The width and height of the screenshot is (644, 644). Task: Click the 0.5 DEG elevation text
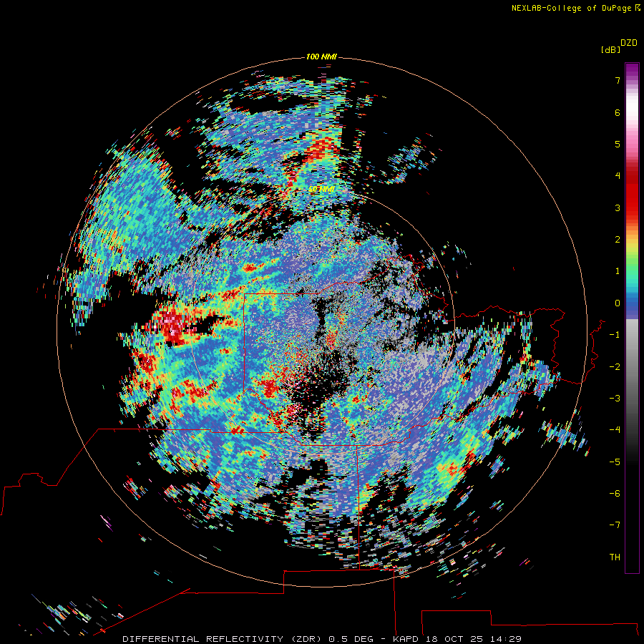coord(351,639)
